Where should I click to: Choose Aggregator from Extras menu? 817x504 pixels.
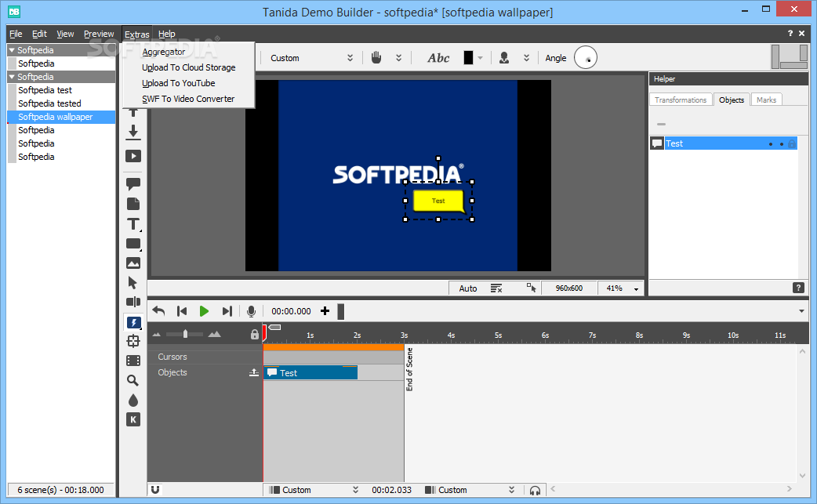[x=164, y=52]
